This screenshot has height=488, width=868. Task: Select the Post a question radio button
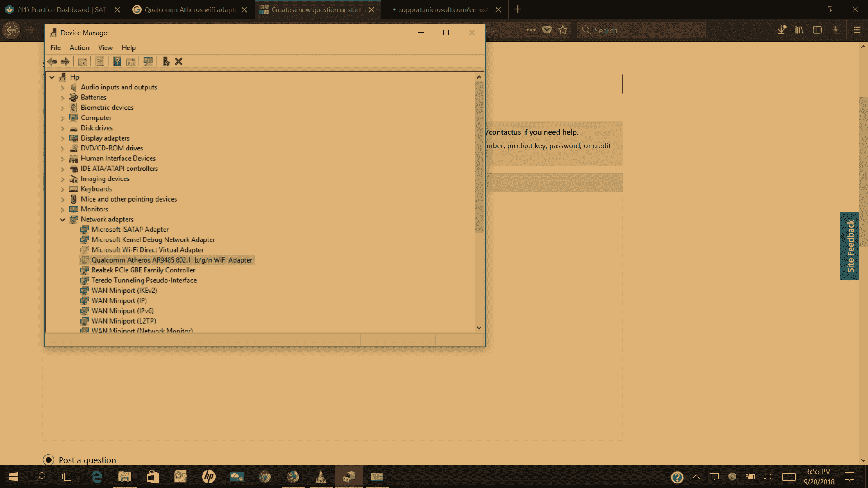coord(48,460)
